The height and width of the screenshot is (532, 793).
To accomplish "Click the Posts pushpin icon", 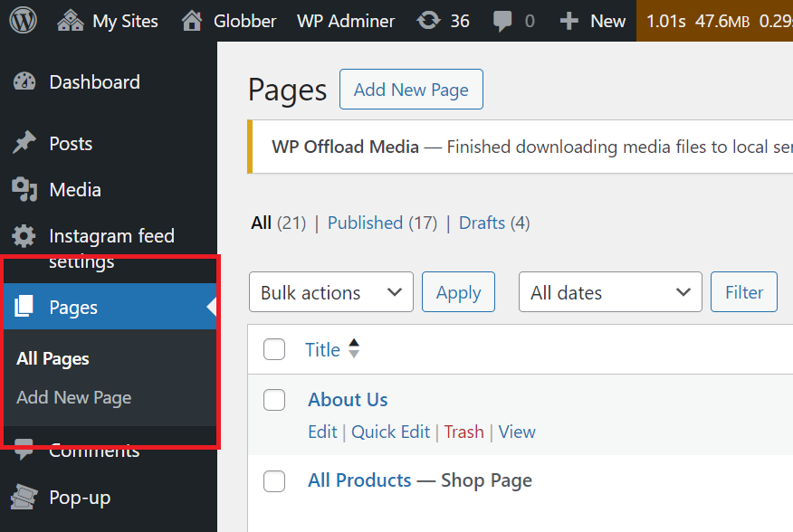I will coord(24,143).
